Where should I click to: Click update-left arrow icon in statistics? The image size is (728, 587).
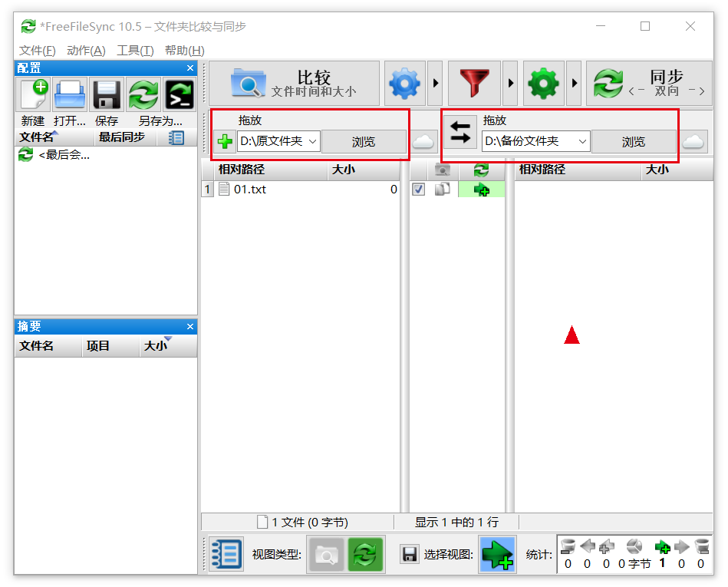(x=588, y=546)
